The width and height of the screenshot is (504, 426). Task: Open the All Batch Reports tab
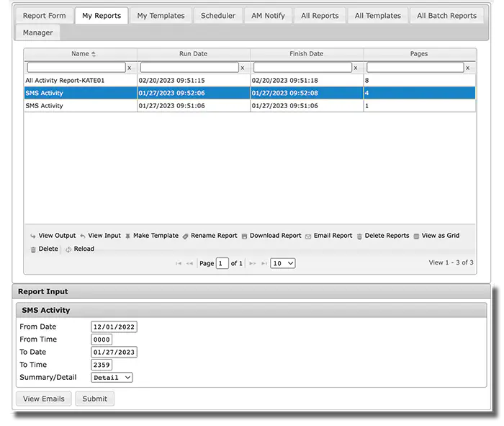point(447,15)
